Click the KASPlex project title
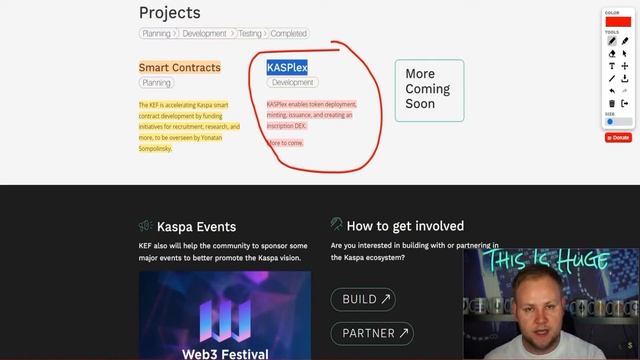The width and height of the screenshot is (640, 360). [x=287, y=67]
